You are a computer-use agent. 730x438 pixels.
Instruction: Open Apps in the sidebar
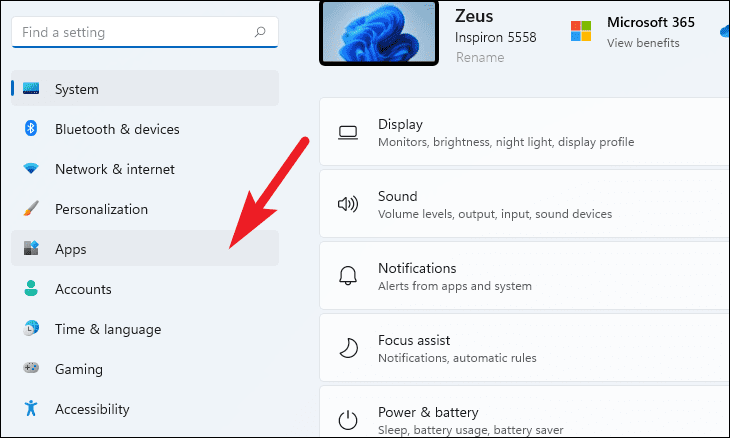point(145,248)
